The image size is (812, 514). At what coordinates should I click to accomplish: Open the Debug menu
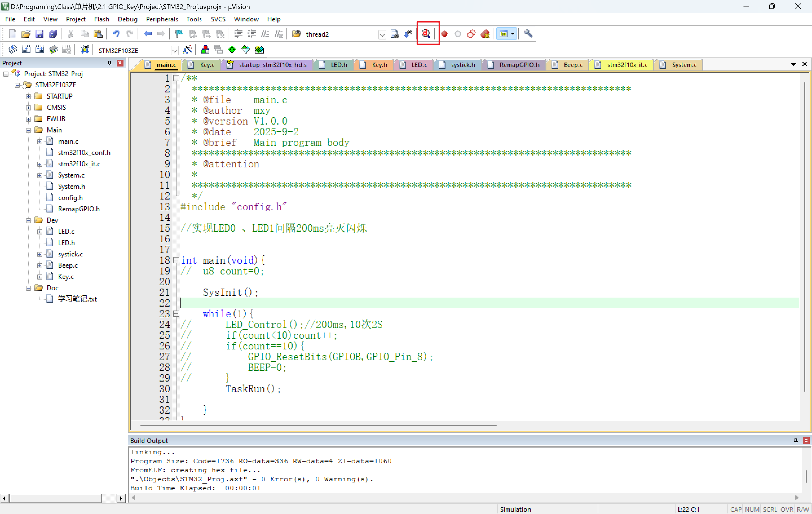127,19
